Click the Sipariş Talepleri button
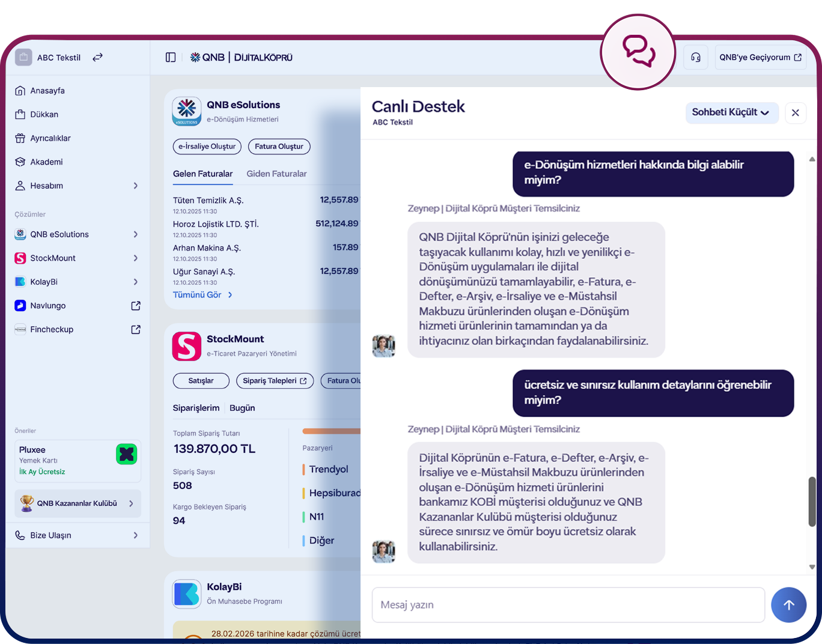822x644 pixels. [275, 381]
